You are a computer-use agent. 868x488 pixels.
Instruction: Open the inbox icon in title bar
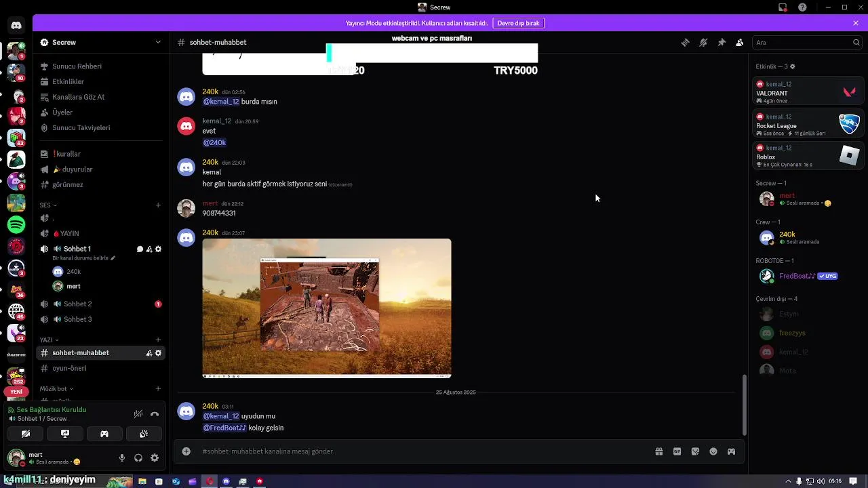click(783, 7)
